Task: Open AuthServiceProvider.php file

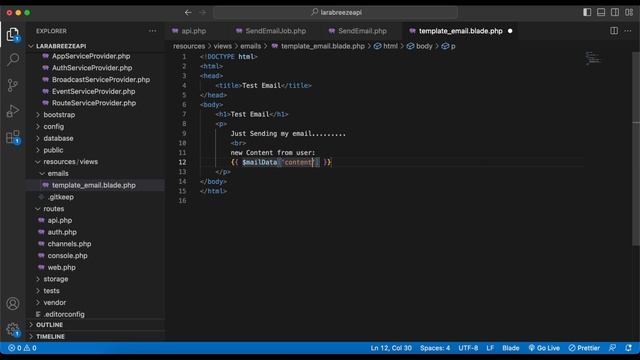Action: 92,68
